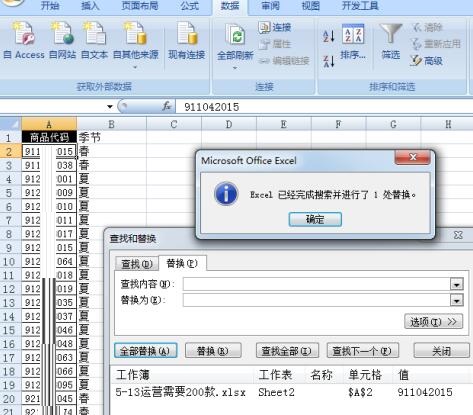Image resolution: width=473 pixels, height=415 pixels.
Task: Switch to 开发工具 ribbon tab
Action: (x=360, y=6)
